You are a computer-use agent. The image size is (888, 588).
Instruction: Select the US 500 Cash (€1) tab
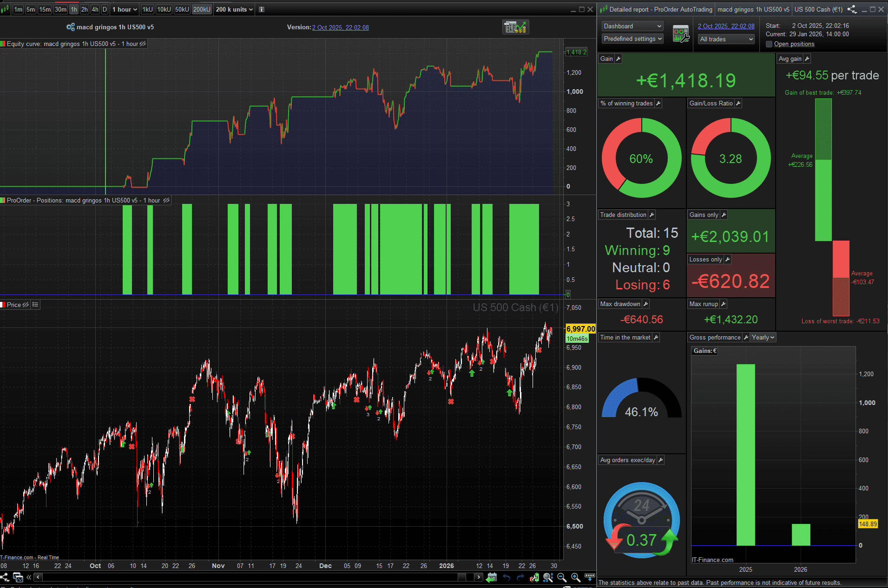(818, 9)
